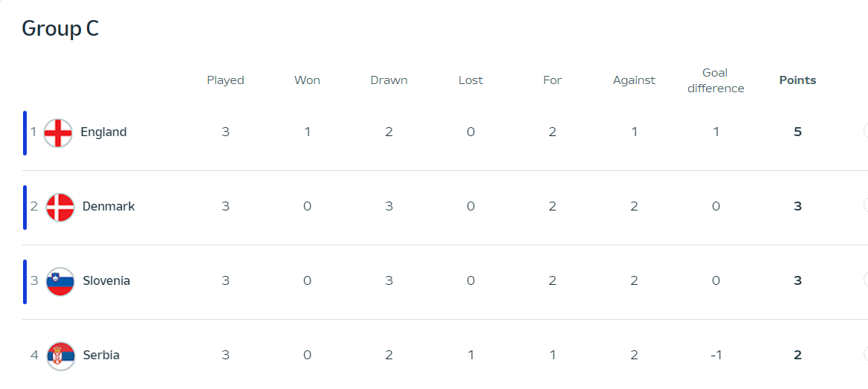The height and width of the screenshot is (389, 868).
Task: Click the Won column header
Action: point(307,80)
